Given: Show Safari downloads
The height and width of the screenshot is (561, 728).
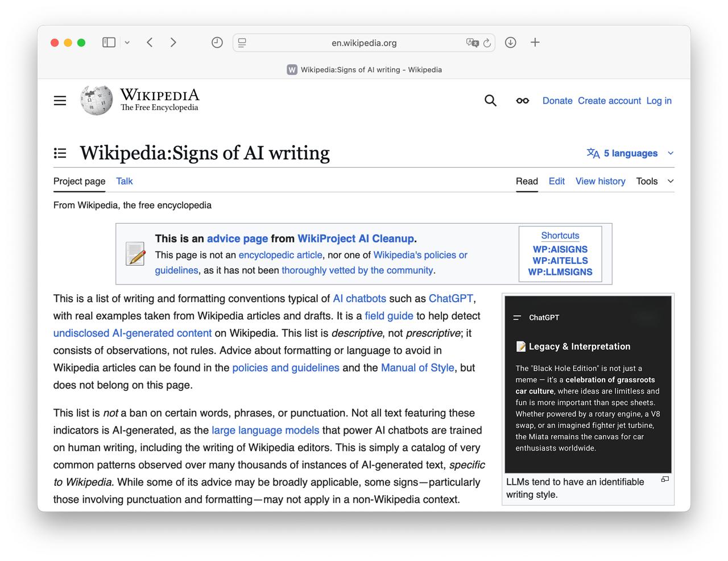Looking at the screenshot, I should (x=510, y=43).
